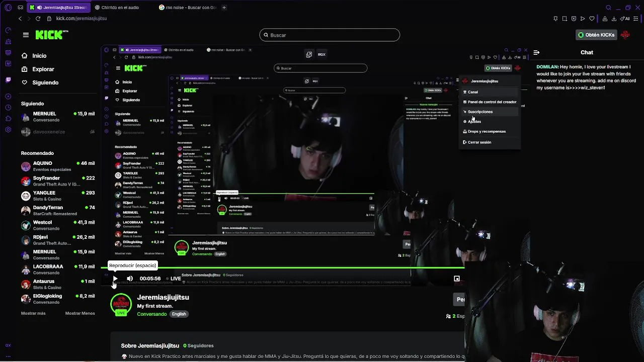Open the browser downloads icon
Viewport: 644px width, 362px height.
click(614, 19)
